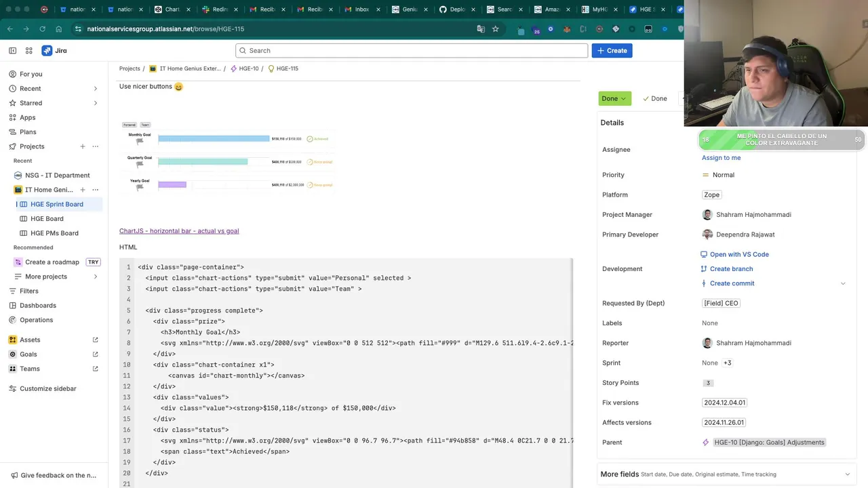Collapse the Jira sidebar toggle icon
Viewport: 868px width, 488px height.
point(12,51)
